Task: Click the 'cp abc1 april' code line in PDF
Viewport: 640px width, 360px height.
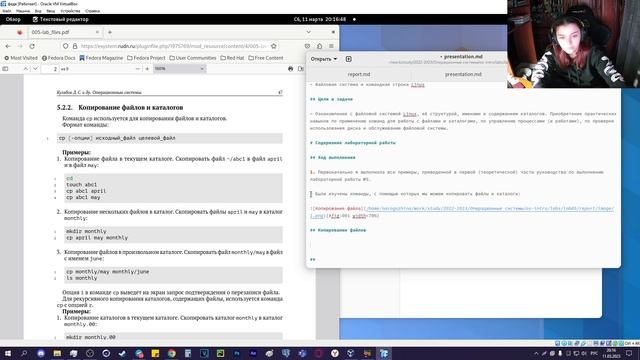Action: pos(86,191)
